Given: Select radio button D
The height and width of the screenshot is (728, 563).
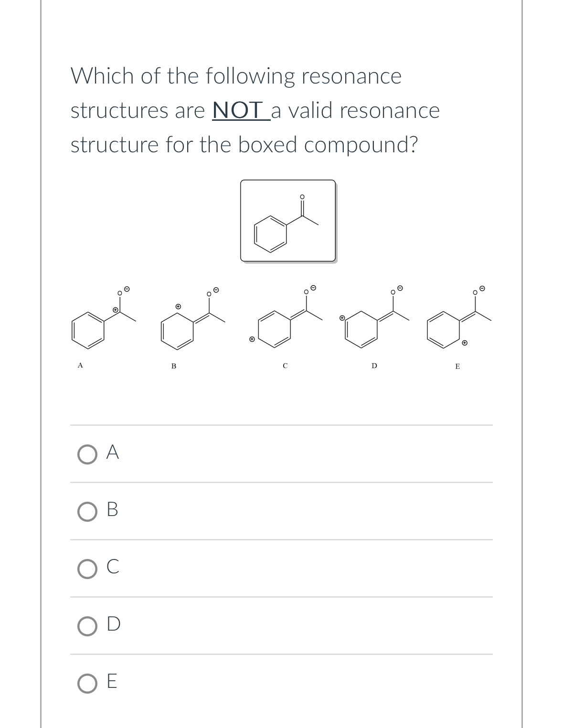Looking at the screenshot, I should (x=87, y=624).
